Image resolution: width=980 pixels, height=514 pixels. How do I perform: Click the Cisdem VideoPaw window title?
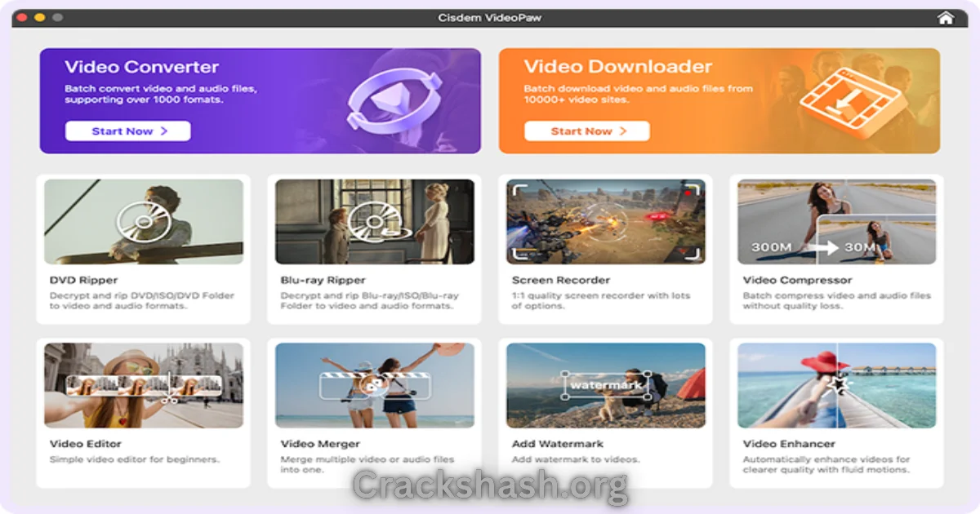click(489, 18)
